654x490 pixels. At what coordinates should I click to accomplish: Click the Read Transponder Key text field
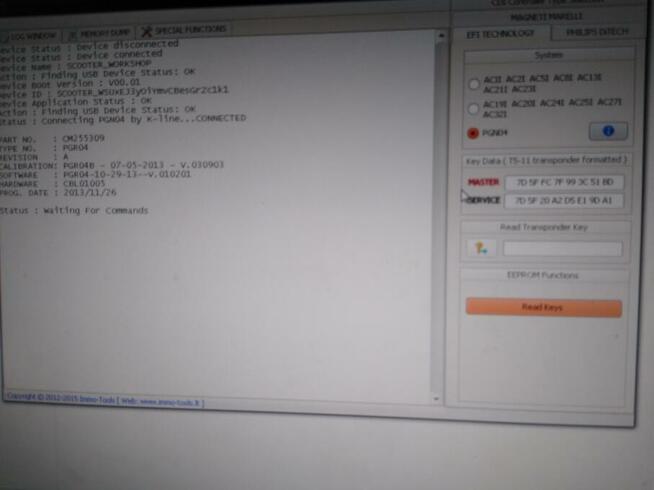[562, 249]
